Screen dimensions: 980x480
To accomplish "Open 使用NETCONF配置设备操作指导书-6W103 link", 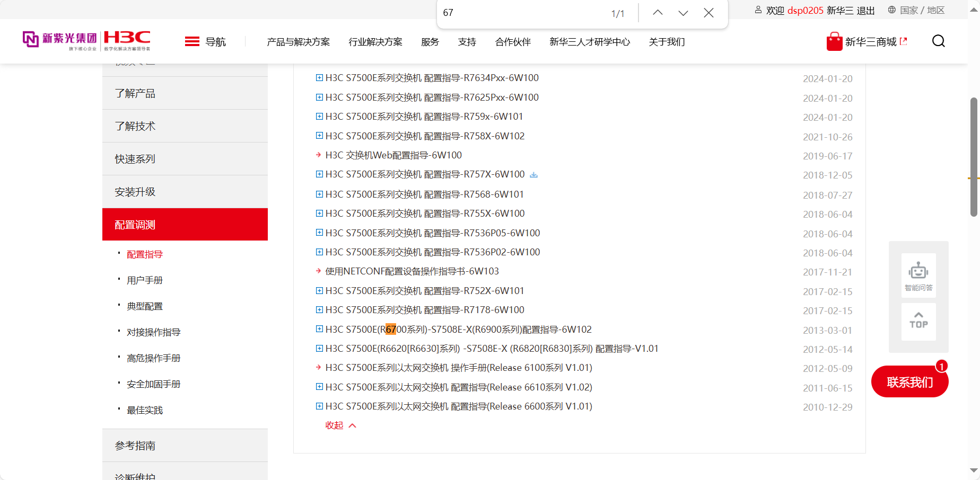I will [x=412, y=271].
